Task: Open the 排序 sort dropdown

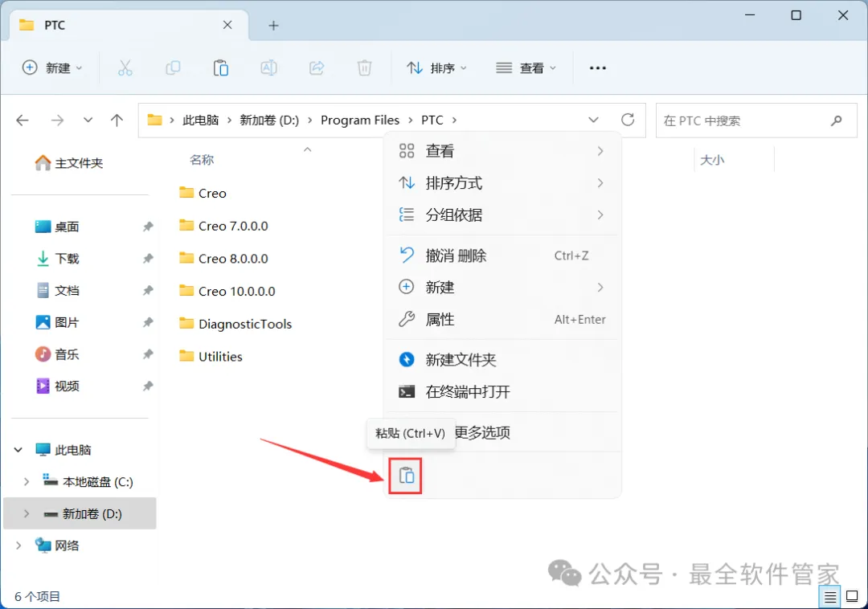Action: coord(436,68)
